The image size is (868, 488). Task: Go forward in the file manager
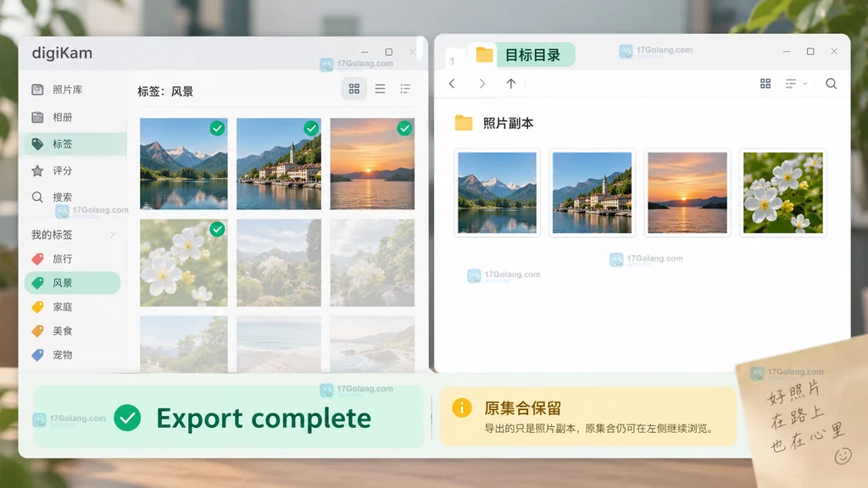(482, 84)
